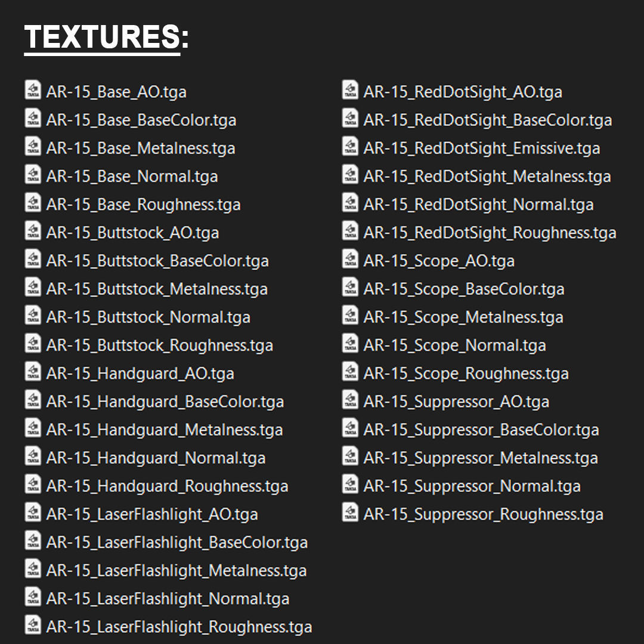Viewport: 644px width, 644px height.
Task: Click icon beside AR-15_RedDotSight_AO.tga
Action: [350, 91]
